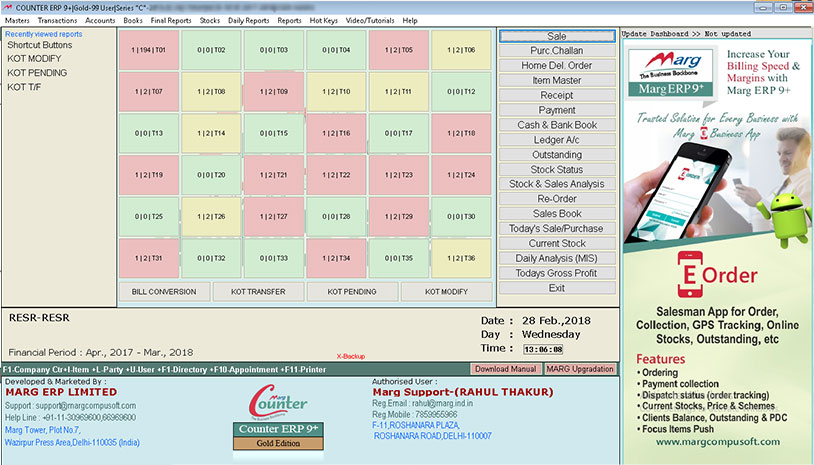Click the Re-Order button
This screenshot has width=814, height=465.
[557, 199]
